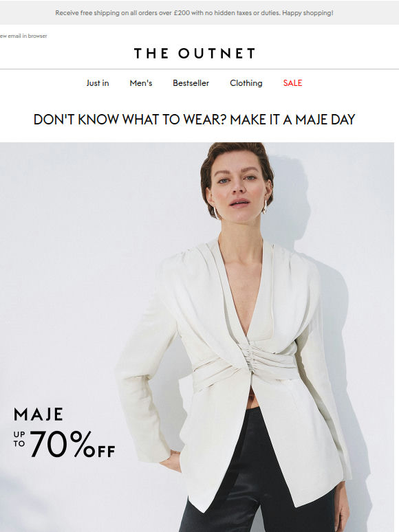Viewport: 399px width, 532px height.
Task: Open the 'View email in browser' link
Action: point(23,36)
